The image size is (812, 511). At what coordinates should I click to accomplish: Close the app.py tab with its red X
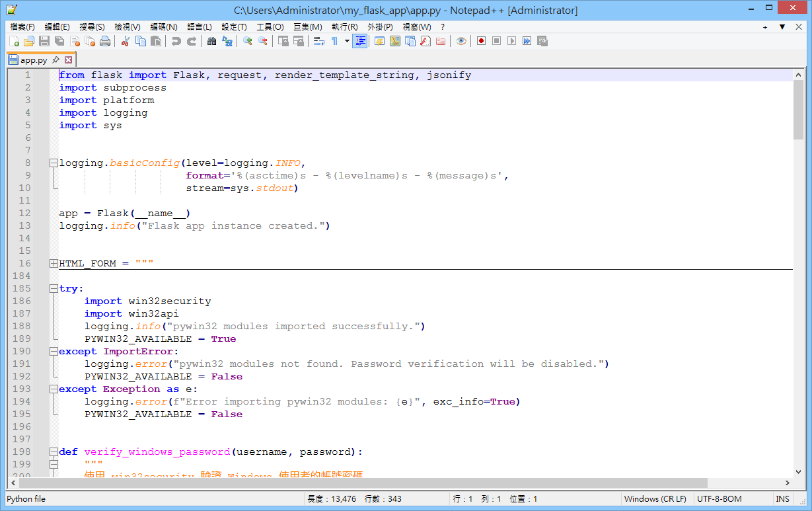click(x=68, y=59)
